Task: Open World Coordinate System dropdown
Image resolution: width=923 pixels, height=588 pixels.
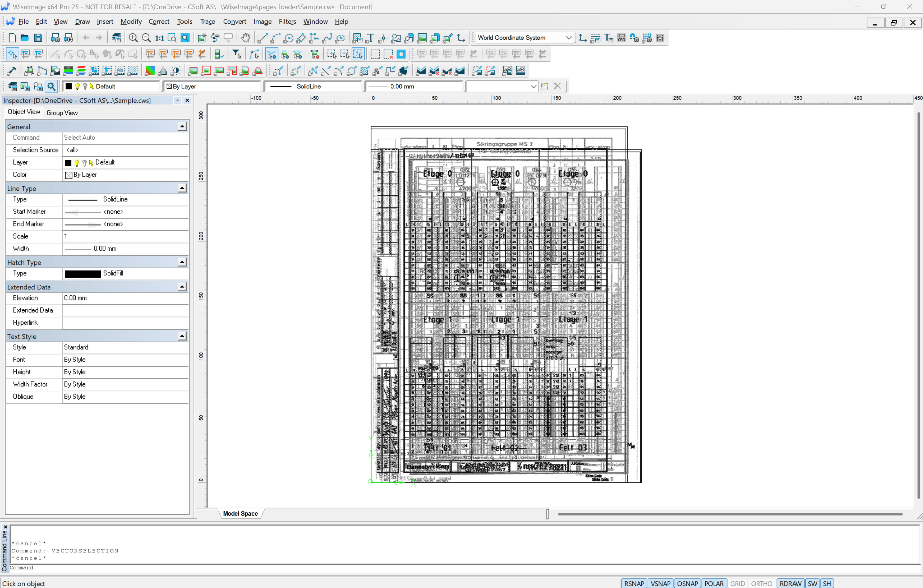Action: click(x=569, y=37)
